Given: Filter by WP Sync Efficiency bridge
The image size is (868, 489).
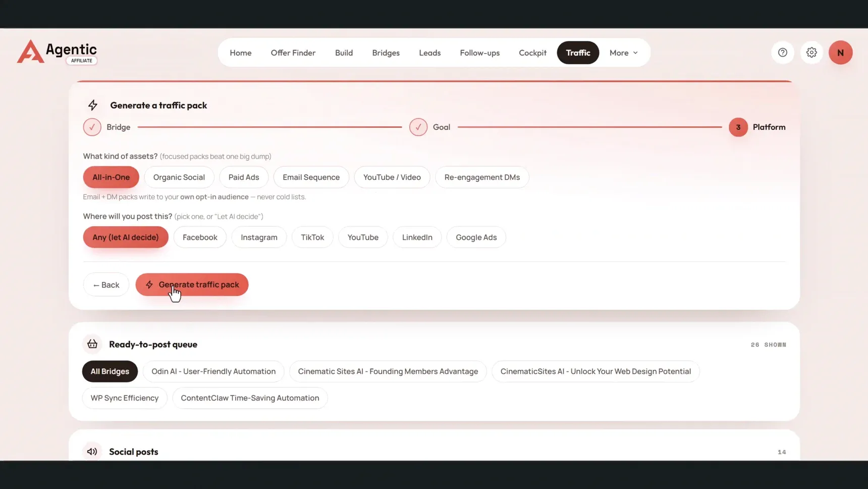Looking at the screenshot, I should pos(125,398).
